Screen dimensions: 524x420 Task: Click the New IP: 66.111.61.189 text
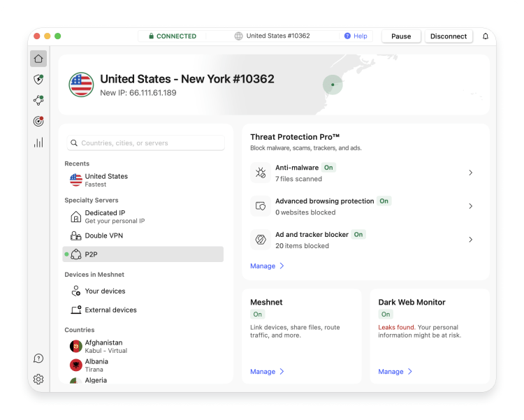(x=138, y=93)
